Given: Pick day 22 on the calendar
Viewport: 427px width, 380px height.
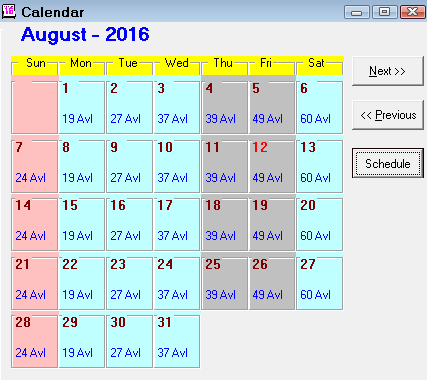Looking at the screenshot, I should click(x=82, y=283).
